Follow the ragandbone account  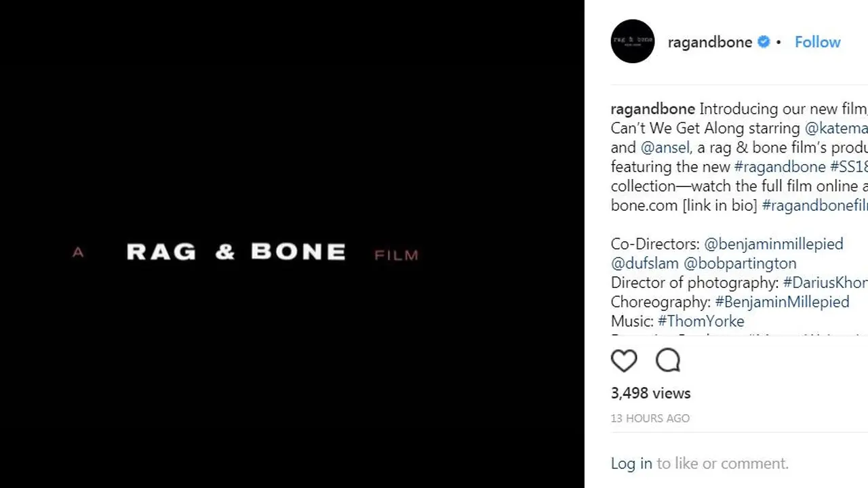tap(817, 42)
